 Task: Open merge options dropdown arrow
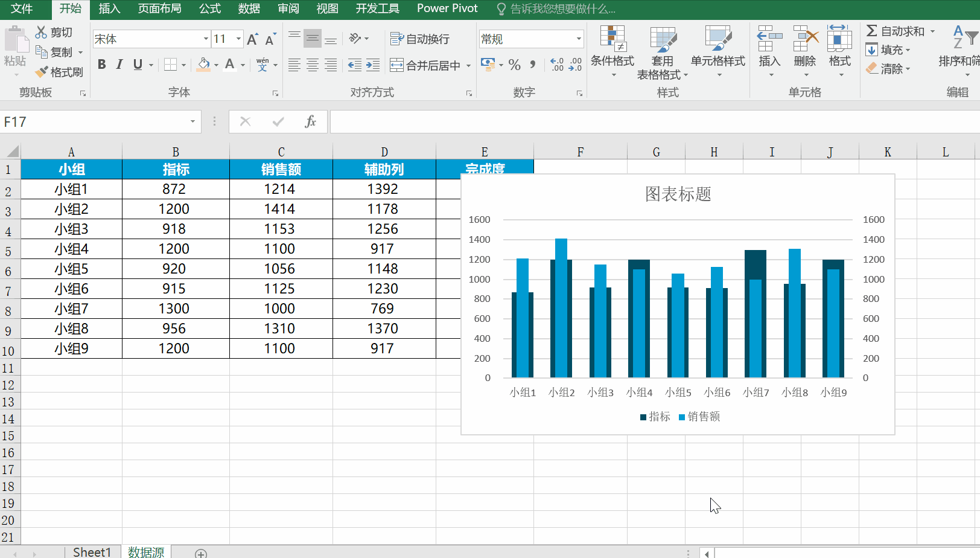[468, 65]
